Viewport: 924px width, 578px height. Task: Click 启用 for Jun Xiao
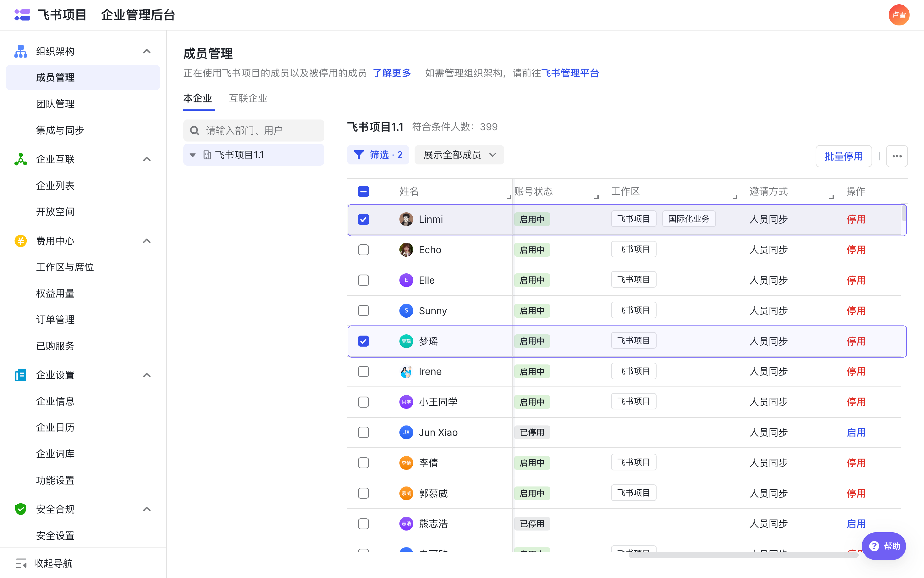856,432
